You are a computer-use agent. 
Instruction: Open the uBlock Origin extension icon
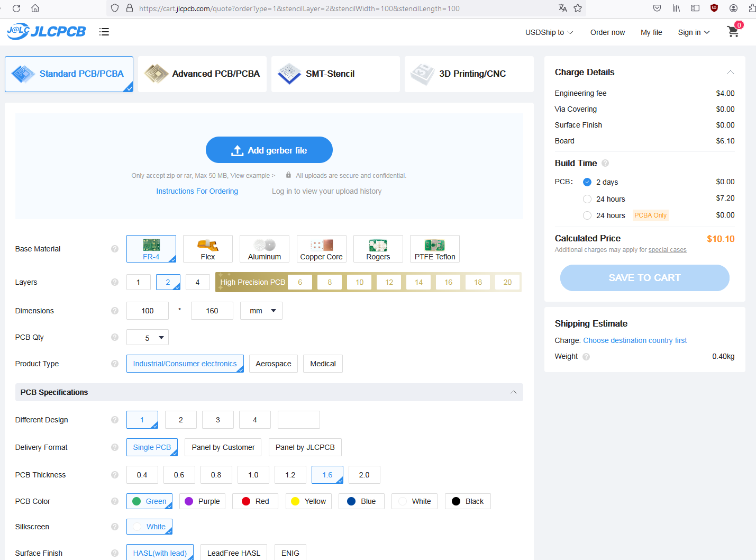click(x=714, y=8)
